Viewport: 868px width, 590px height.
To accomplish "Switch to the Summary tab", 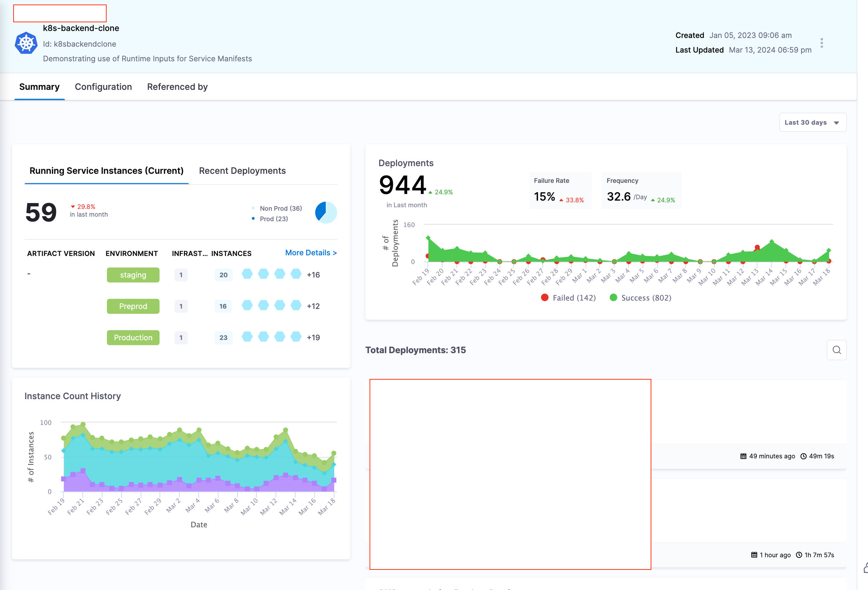I will tap(39, 87).
